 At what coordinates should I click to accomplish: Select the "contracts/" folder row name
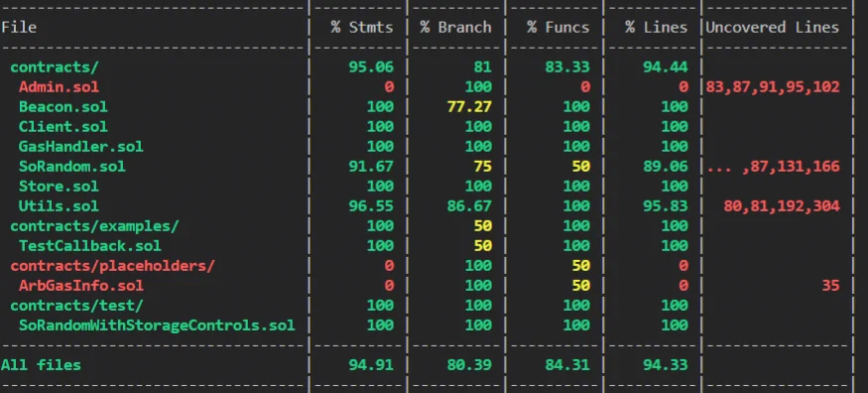pyautogui.click(x=55, y=66)
